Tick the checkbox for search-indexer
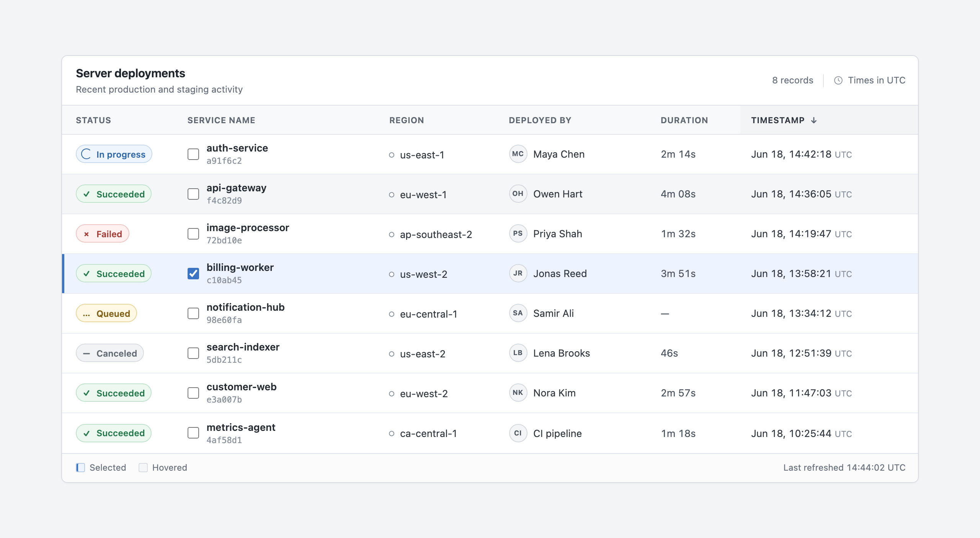Screen dimensions: 980x538 (x=193, y=353)
